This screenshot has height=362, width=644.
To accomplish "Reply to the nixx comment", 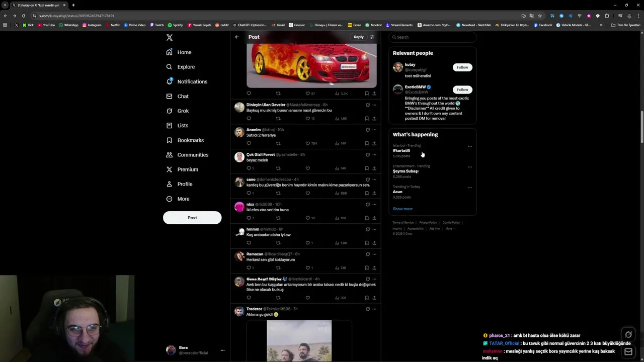I will [x=249, y=218].
